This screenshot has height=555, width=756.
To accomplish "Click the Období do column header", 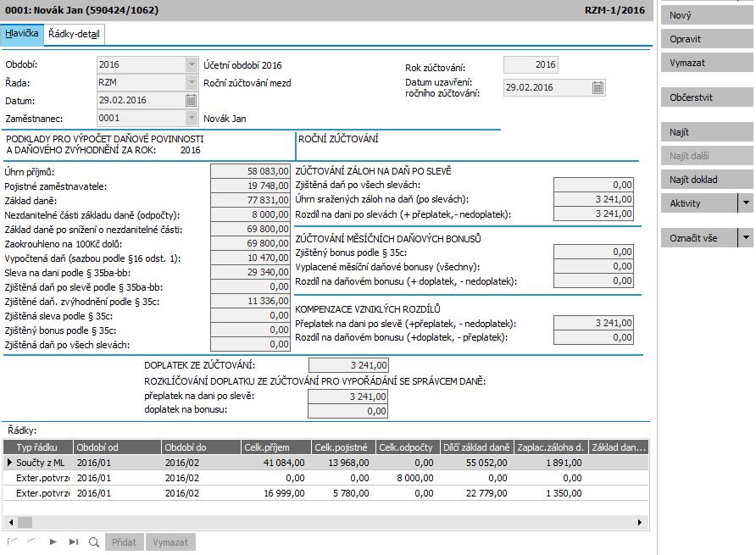I will click(201, 447).
